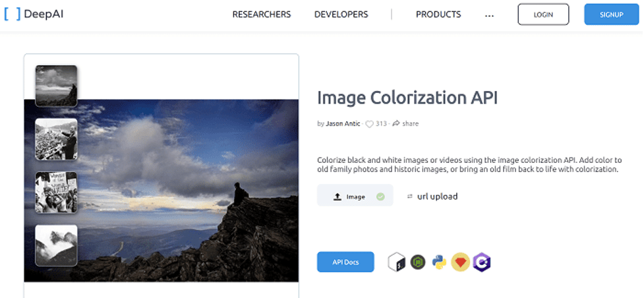Select the mountain clouds grayscale thumbnail

tap(56, 86)
